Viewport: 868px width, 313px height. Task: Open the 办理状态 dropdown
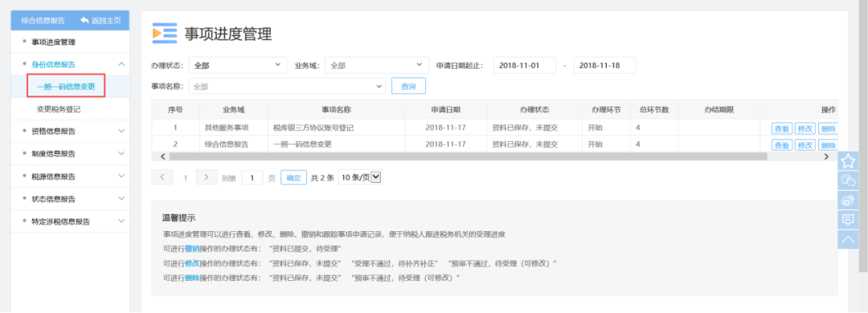pos(237,65)
